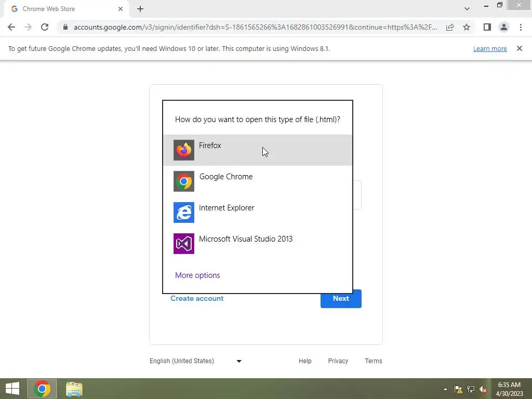This screenshot has width=532, height=399.
Task: Open Learn more about Chrome updates
Action: 490,48
